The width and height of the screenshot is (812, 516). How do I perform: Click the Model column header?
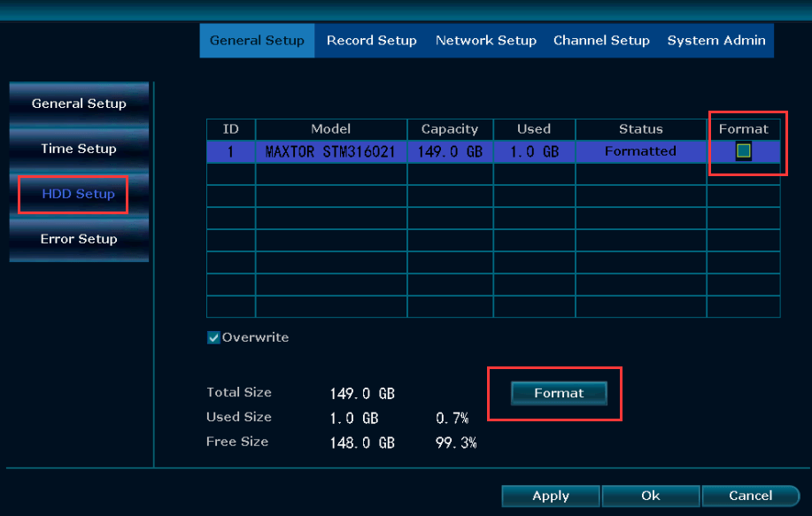pyautogui.click(x=331, y=129)
